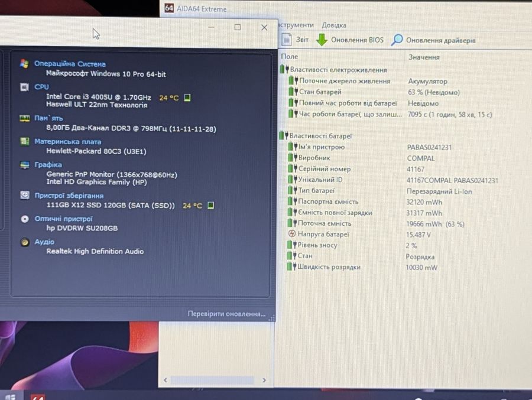Click the RAM icon beside Пам'ять

tap(24, 118)
